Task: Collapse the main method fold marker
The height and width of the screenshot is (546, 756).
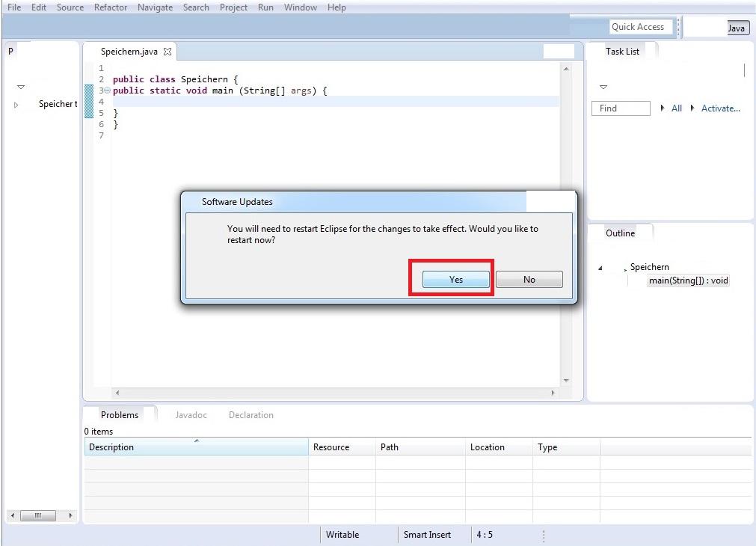Action: click(108, 91)
